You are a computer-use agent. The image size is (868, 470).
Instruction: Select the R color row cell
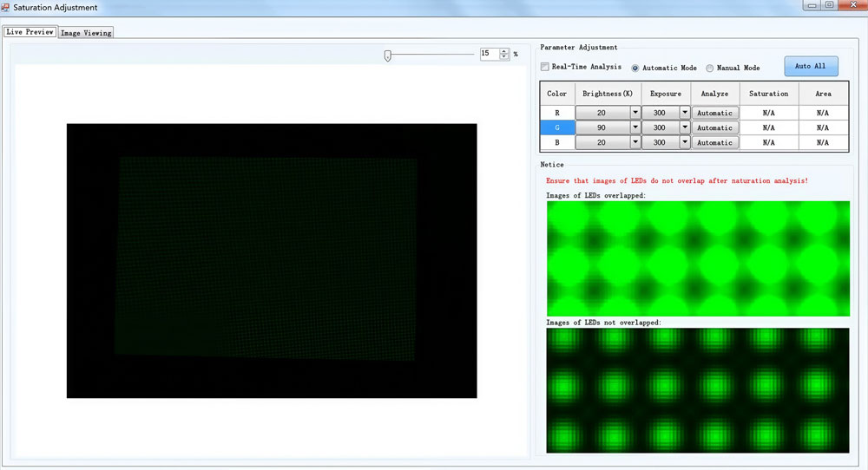pos(557,113)
